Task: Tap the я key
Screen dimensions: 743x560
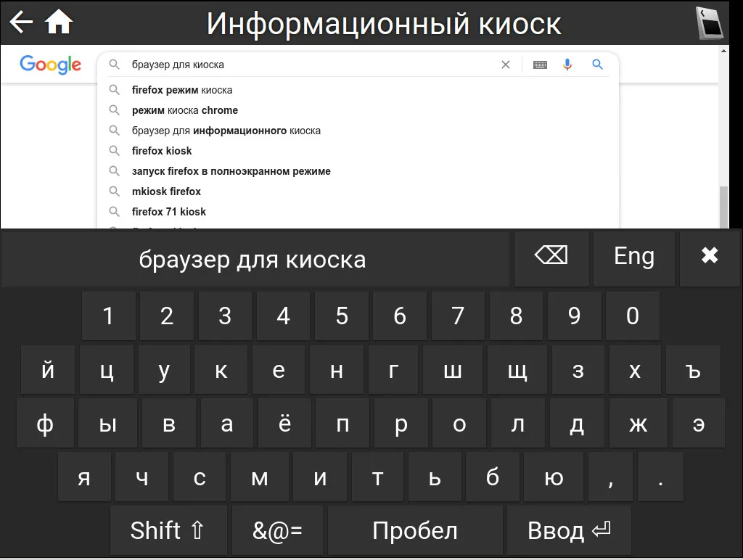Action: pyautogui.click(x=84, y=477)
